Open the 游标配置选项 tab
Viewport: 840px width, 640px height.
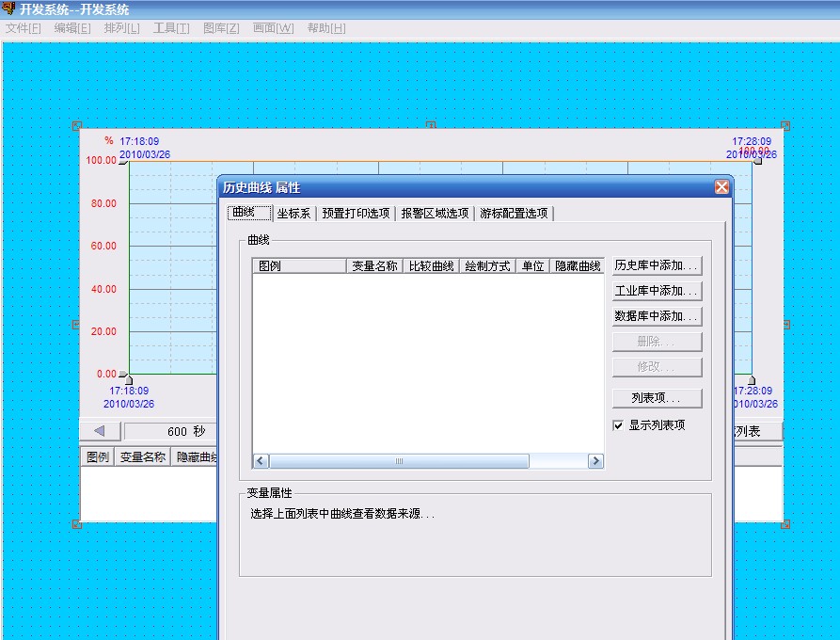coord(514,214)
